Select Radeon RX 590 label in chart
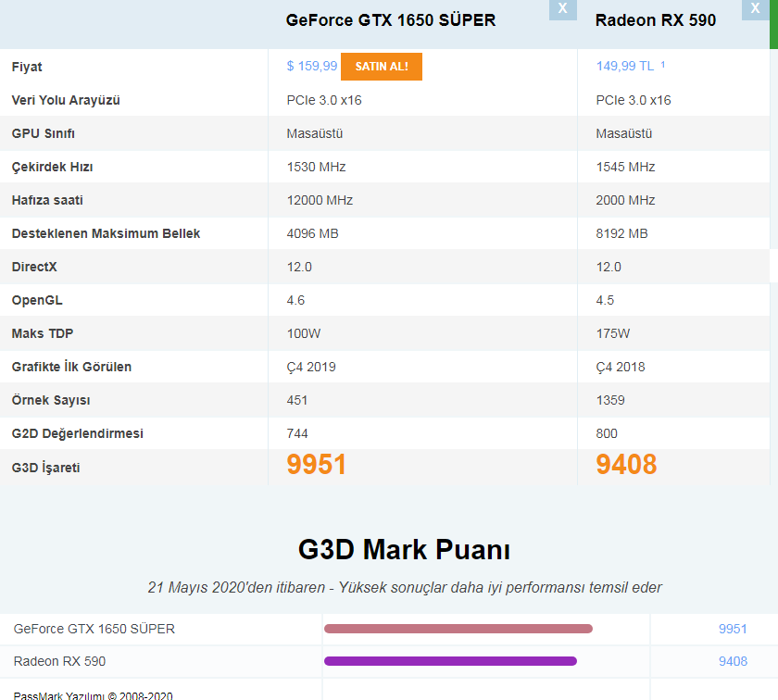The height and width of the screenshot is (700, 778). click(x=60, y=661)
